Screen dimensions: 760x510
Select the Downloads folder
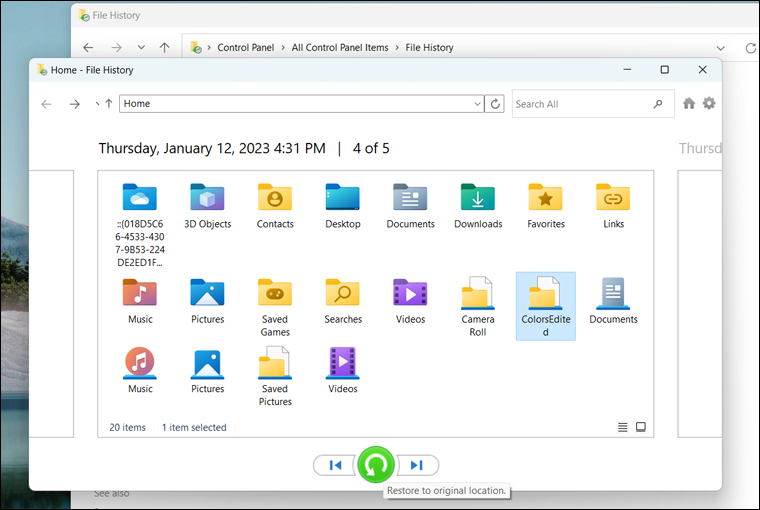tap(478, 206)
